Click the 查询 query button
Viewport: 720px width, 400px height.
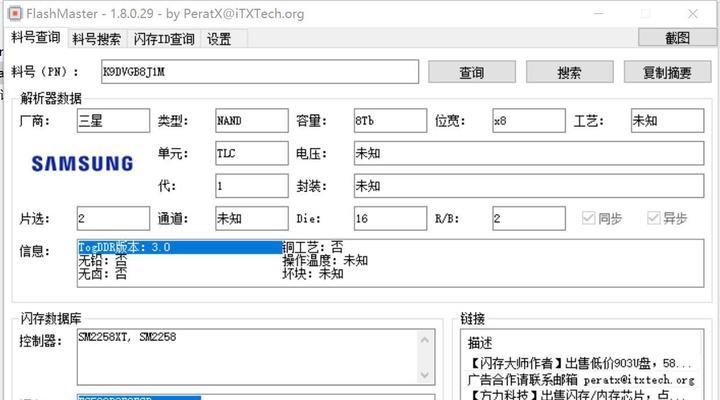pos(472,72)
